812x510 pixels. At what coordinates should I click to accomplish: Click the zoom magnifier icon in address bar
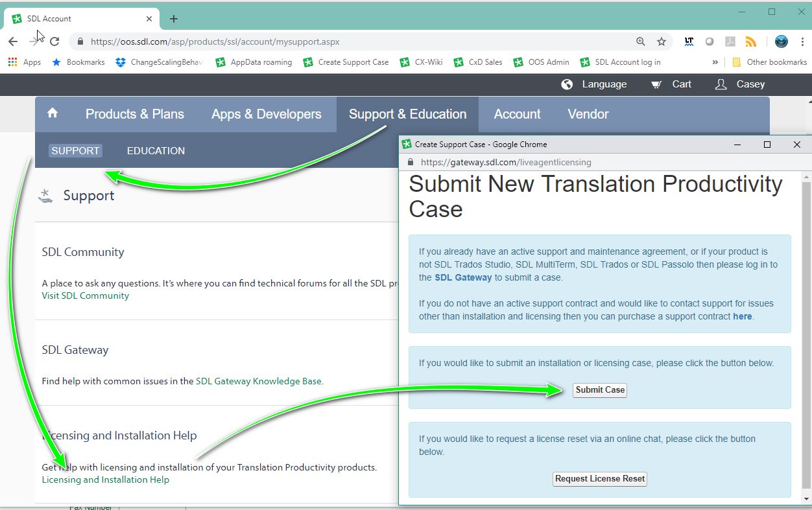[641, 41]
